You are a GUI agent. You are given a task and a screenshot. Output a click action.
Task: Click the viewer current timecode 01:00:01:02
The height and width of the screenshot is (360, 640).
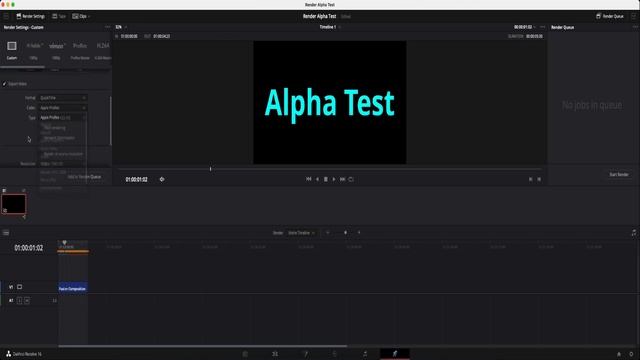click(x=136, y=180)
